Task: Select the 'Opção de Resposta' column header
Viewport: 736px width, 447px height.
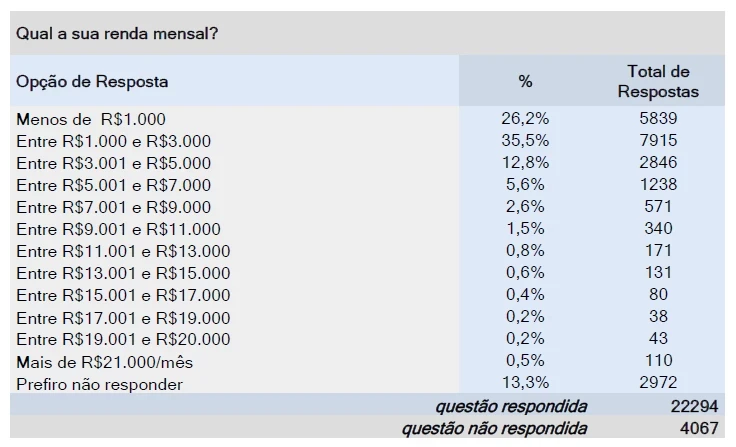Action: click(92, 82)
